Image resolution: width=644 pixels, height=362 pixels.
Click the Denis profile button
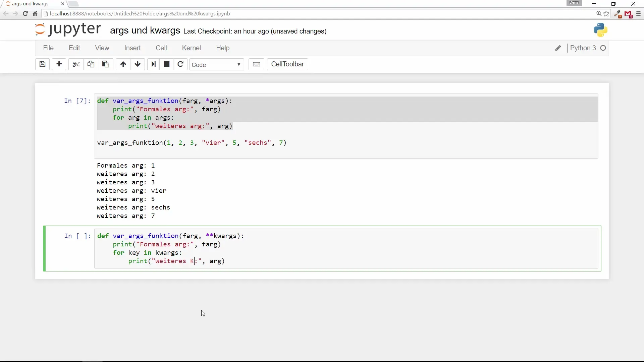point(574,3)
